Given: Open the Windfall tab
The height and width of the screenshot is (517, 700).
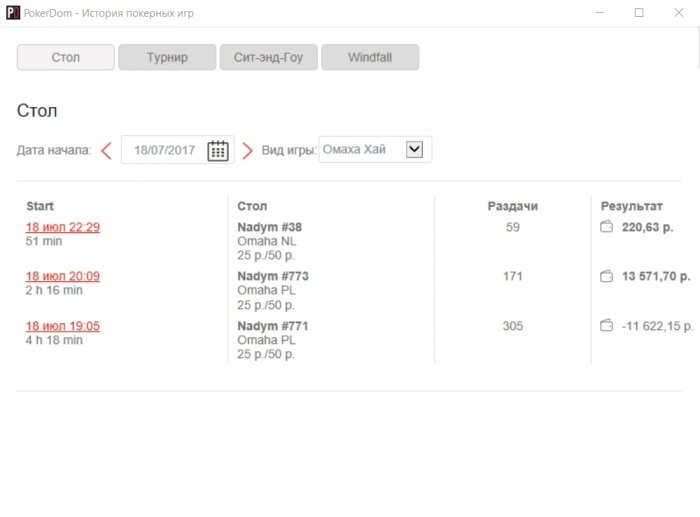Looking at the screenshot, I should pyautogui.click(x=369, y=57).
